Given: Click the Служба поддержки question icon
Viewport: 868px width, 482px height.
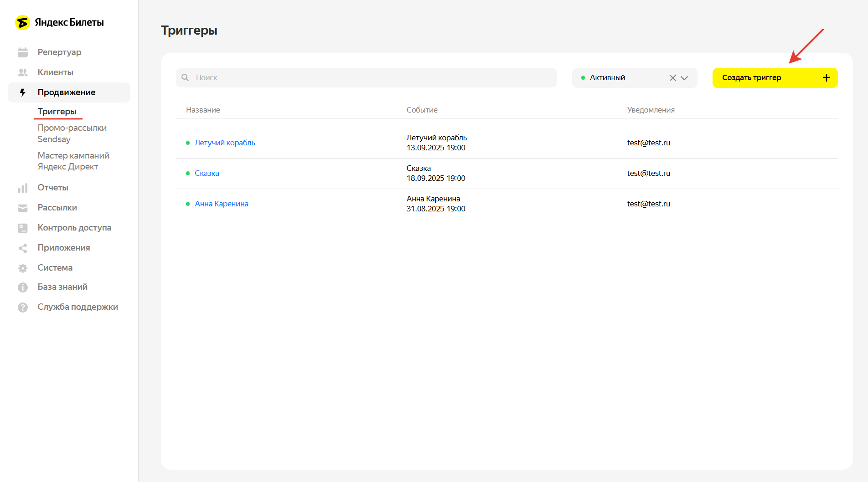Looking at the screenshot, I should [23, 307].
